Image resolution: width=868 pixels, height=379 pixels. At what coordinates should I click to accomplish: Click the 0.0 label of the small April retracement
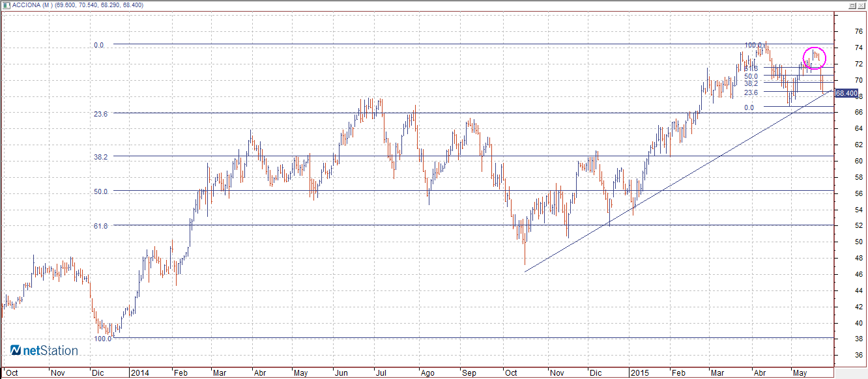pos(749,107)
